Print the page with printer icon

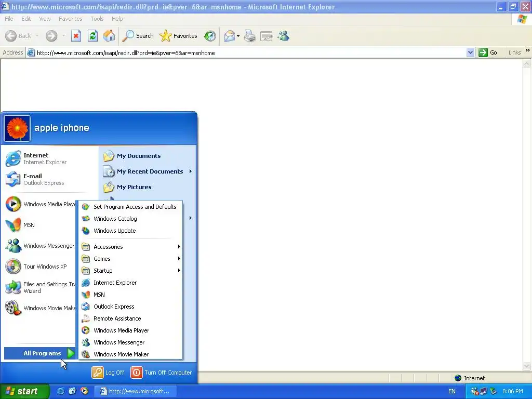[x=250, y=36]
